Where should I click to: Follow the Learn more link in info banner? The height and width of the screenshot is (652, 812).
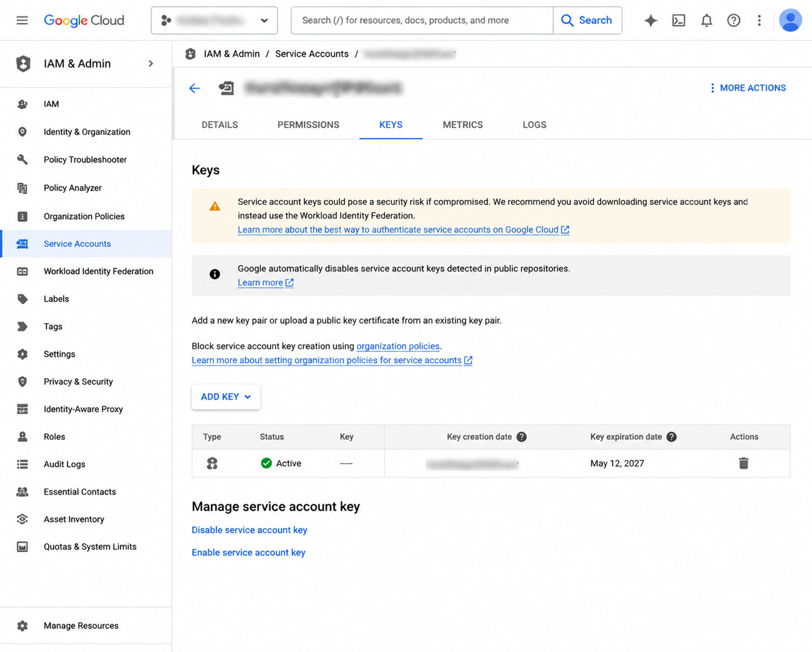266,282
